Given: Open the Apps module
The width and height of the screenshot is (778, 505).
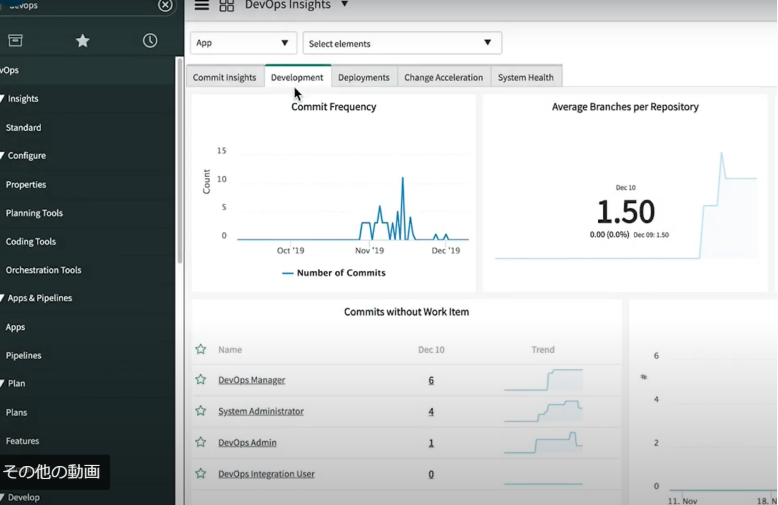Looking at the screenshot, I should point(15,327).
